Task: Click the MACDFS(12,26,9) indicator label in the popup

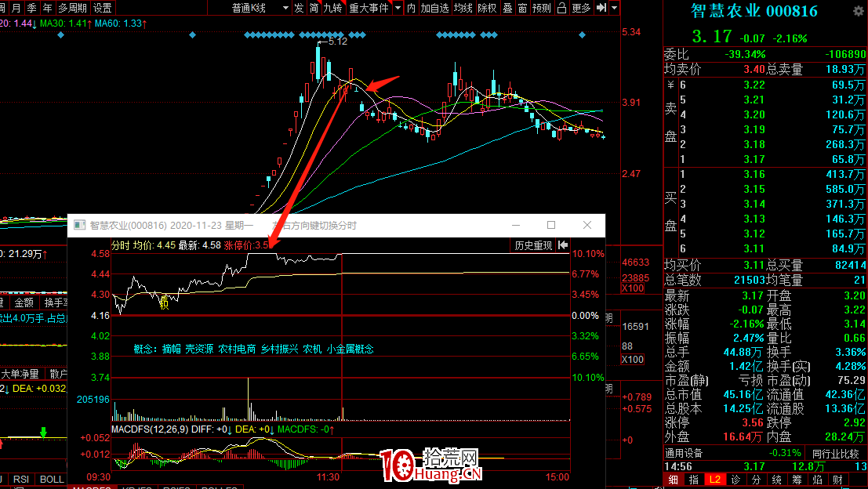Action: (x=150, y=429)
